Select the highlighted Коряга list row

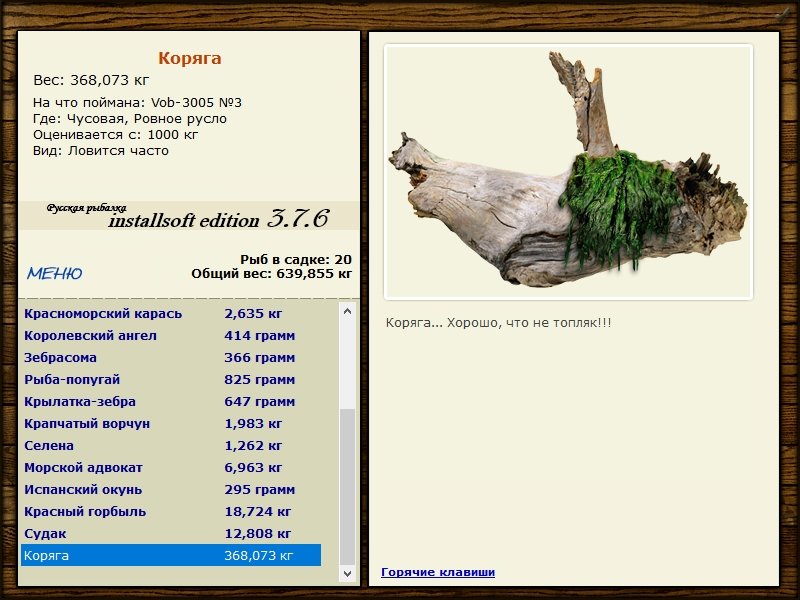tap(171, 555)
